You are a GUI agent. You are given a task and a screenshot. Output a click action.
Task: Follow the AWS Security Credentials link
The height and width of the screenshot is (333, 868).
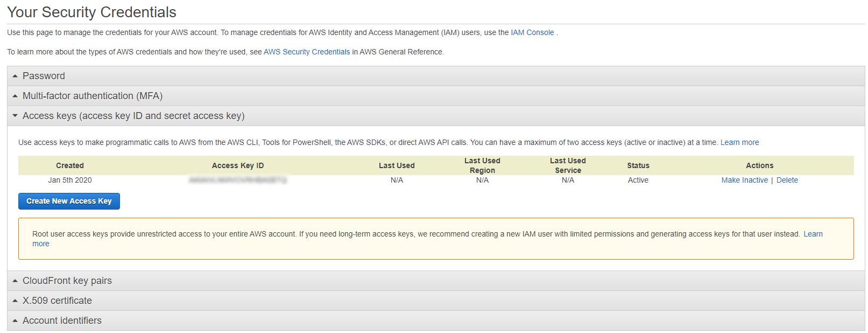[x=306, y=52]
